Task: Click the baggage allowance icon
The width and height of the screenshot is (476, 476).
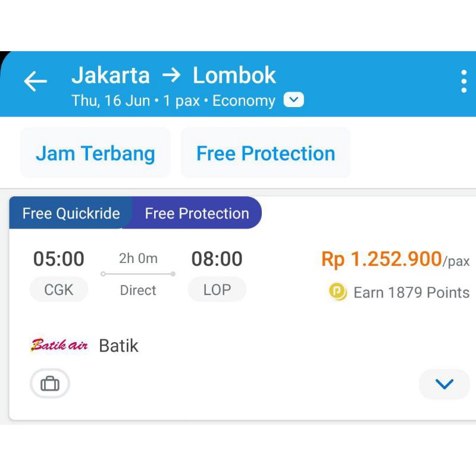Action: point(49,383)
